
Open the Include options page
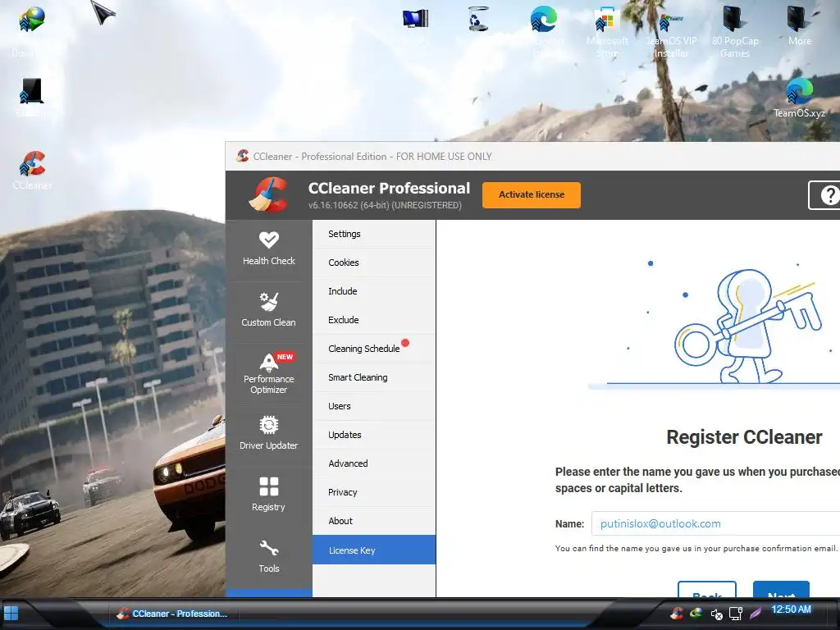point(374,291)
